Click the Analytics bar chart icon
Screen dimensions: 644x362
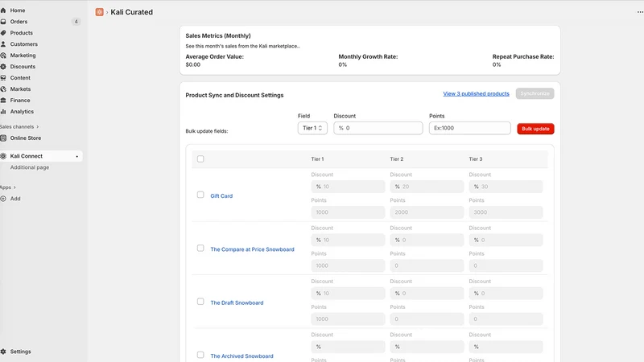point(3,112)
